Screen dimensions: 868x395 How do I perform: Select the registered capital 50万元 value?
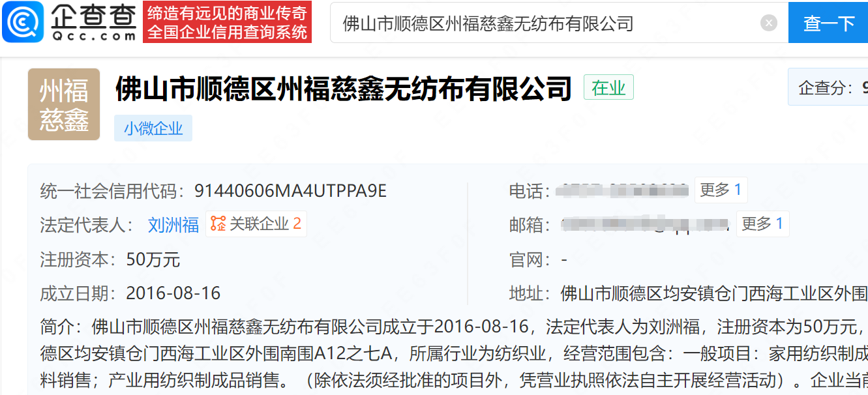153,260
